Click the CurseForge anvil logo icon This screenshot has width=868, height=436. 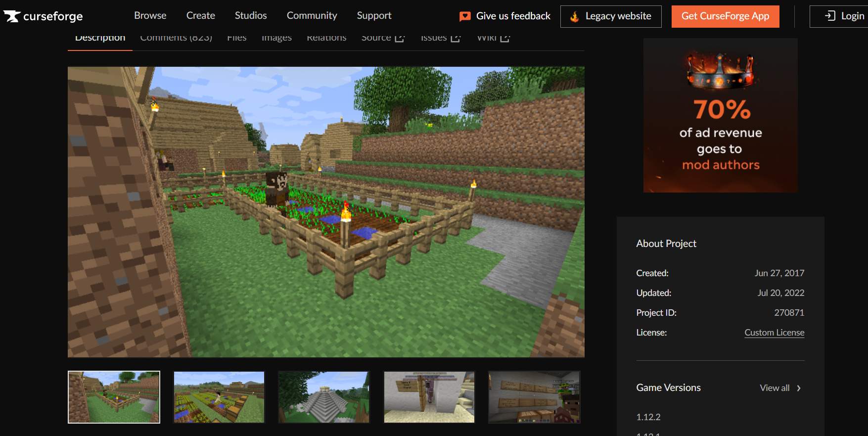tap(12, 16)
